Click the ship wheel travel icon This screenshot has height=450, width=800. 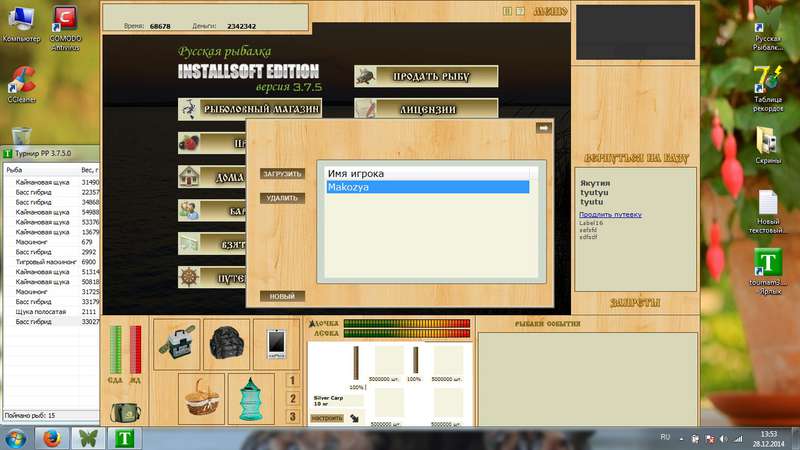[x=189, y=277]
